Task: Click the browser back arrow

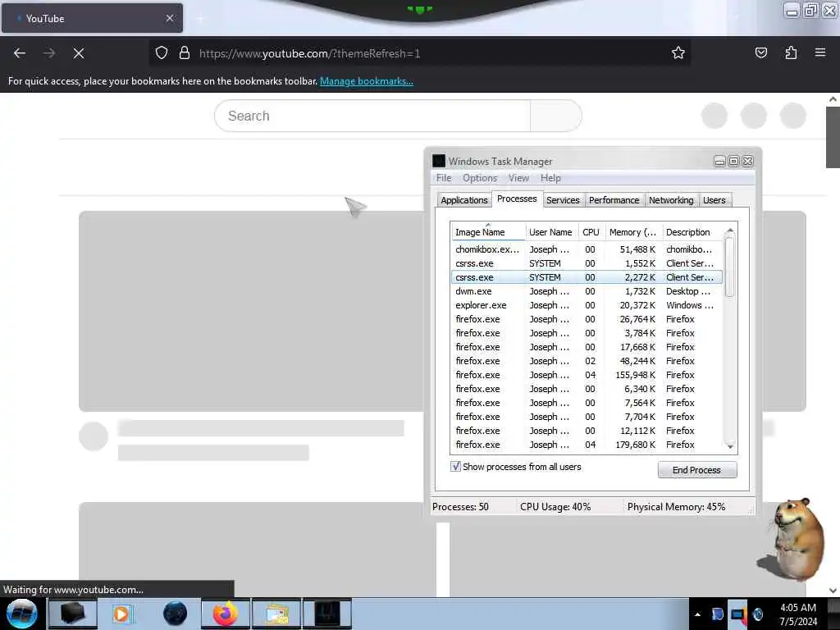Action: tap(20, 53)
